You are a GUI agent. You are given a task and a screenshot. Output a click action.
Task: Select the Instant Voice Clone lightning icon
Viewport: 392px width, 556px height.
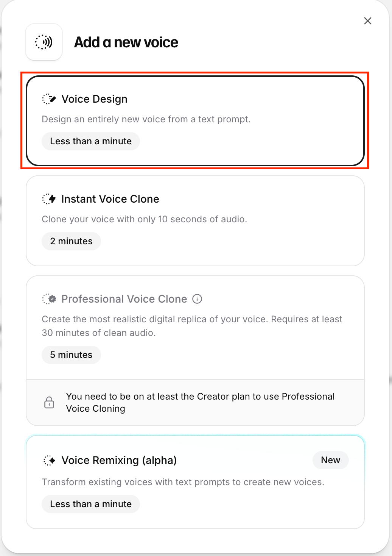[x=49, y=199]
